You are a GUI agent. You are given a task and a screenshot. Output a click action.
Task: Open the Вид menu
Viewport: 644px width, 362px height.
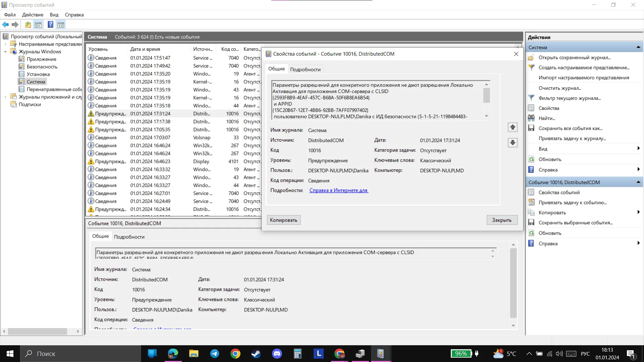(54, 15)
